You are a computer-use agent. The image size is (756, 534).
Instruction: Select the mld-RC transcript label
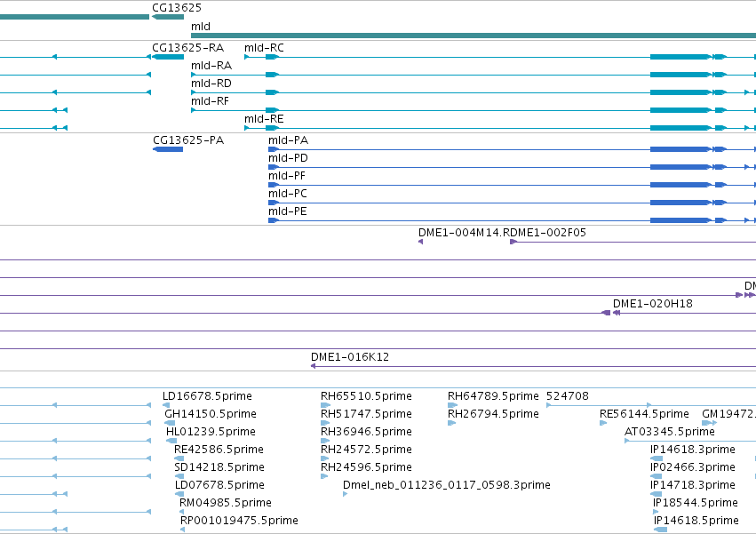264,48
